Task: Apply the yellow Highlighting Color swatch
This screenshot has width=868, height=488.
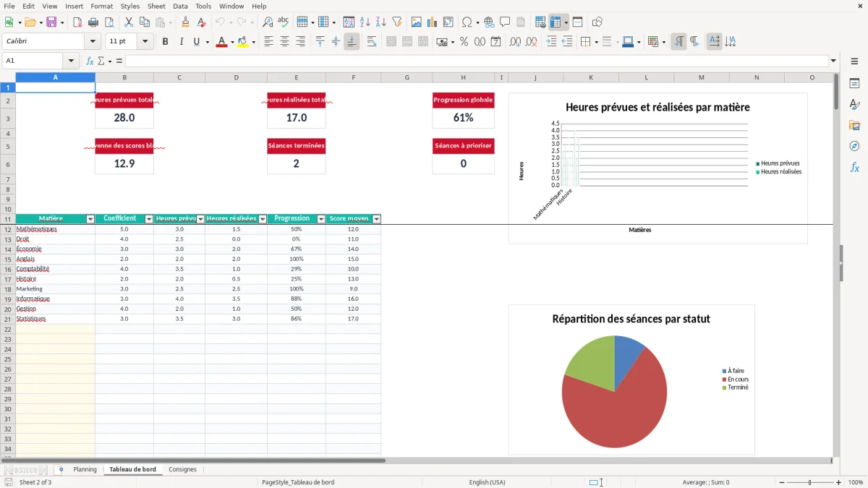Action: (243, 42)
